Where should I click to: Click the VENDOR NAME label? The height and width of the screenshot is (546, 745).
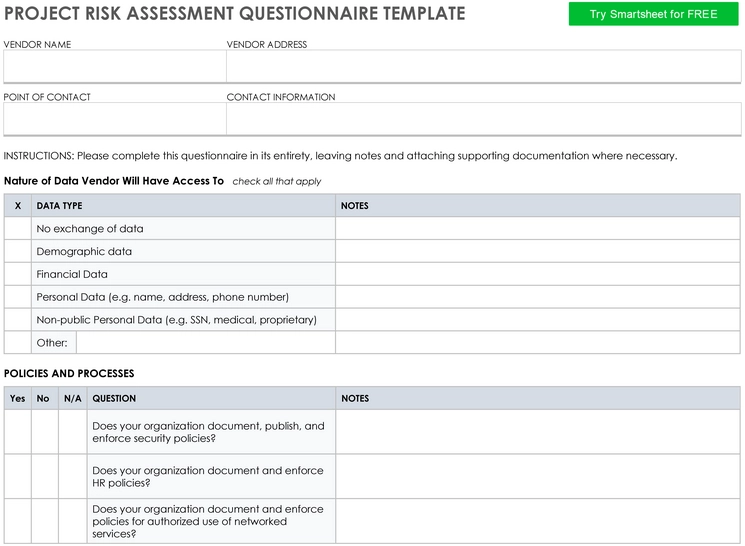pyautogui.click(x=37, y=45)
